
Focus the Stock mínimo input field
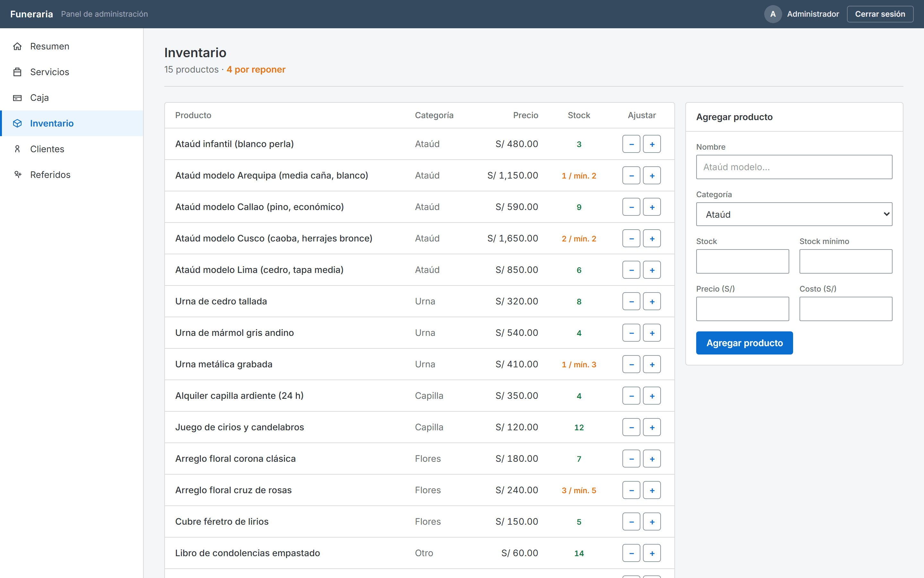tap(846, 261)
